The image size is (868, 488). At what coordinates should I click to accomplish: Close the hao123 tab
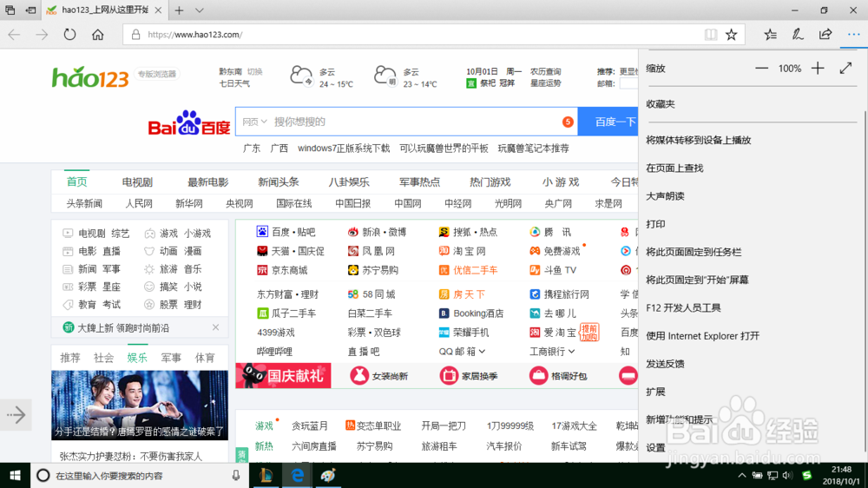coord(158,10)
